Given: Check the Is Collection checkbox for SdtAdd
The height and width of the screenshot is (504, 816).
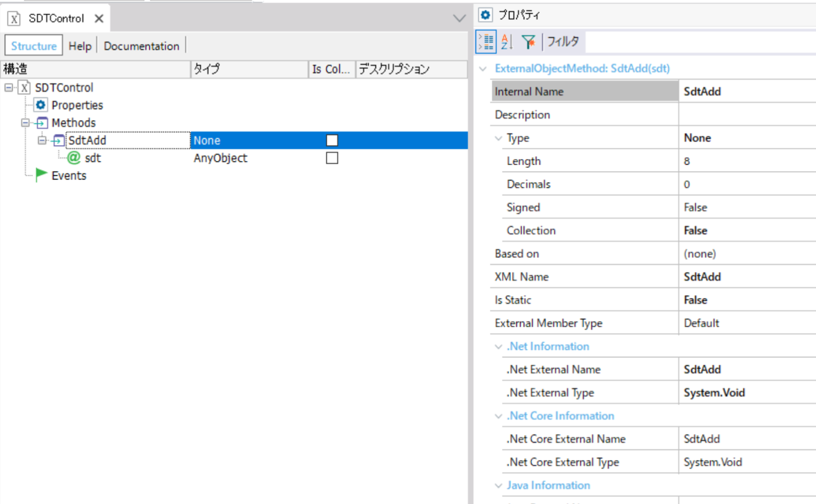Looking at the screenshot, I should pos(331,140).
